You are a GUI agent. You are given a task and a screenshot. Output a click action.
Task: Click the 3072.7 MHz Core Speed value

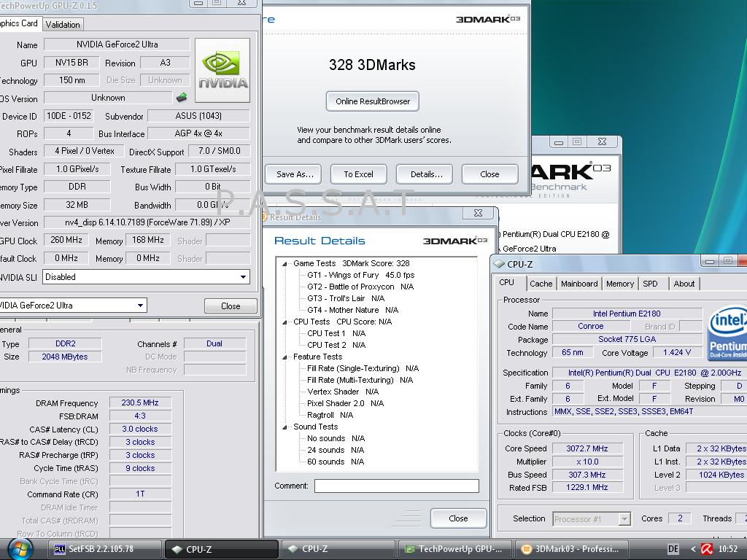coord(587,448)
